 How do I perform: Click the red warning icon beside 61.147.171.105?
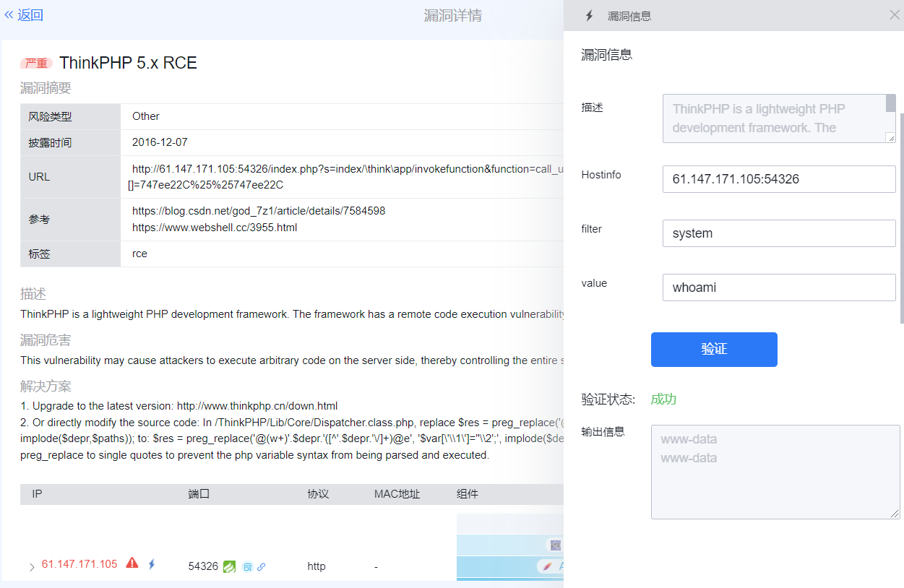point(132,563)
